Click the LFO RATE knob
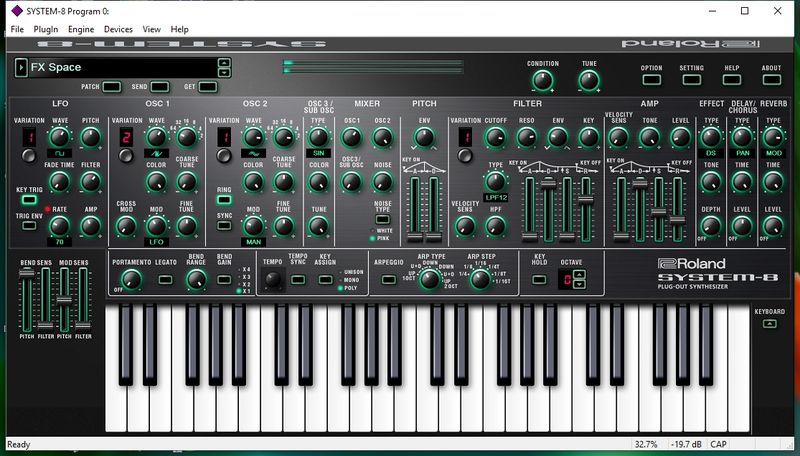The width and height of the screenshot is (800, 456). (60, 226)
